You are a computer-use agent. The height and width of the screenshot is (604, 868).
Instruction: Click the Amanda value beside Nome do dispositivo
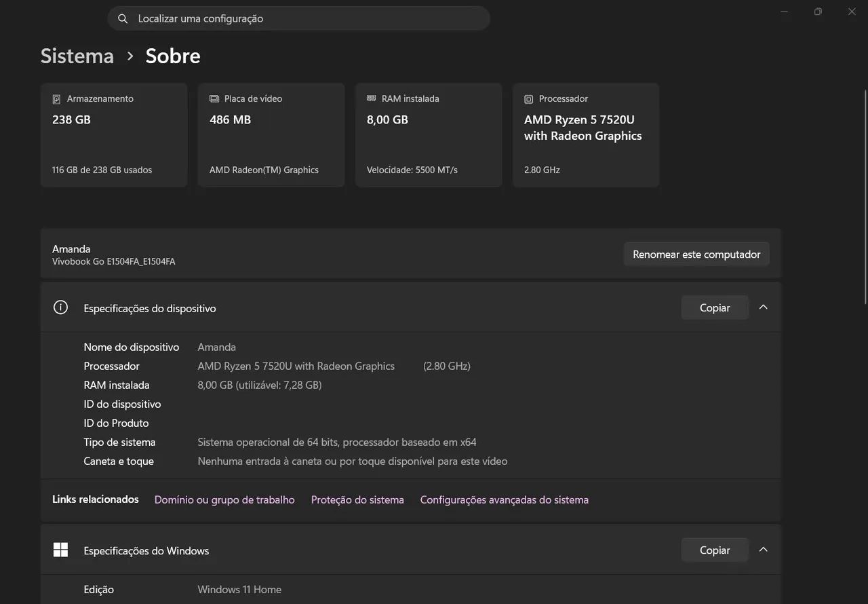click(217, 347)
